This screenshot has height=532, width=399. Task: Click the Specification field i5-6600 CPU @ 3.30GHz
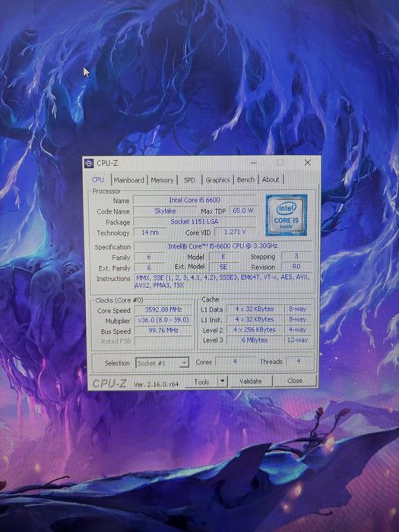coord(223,246)
